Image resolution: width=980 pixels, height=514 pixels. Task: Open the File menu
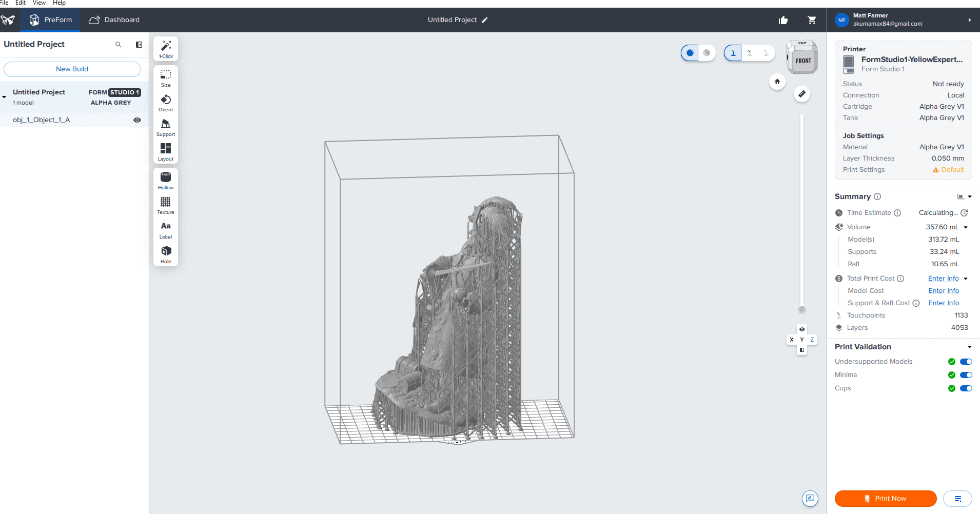pos(4,3)
